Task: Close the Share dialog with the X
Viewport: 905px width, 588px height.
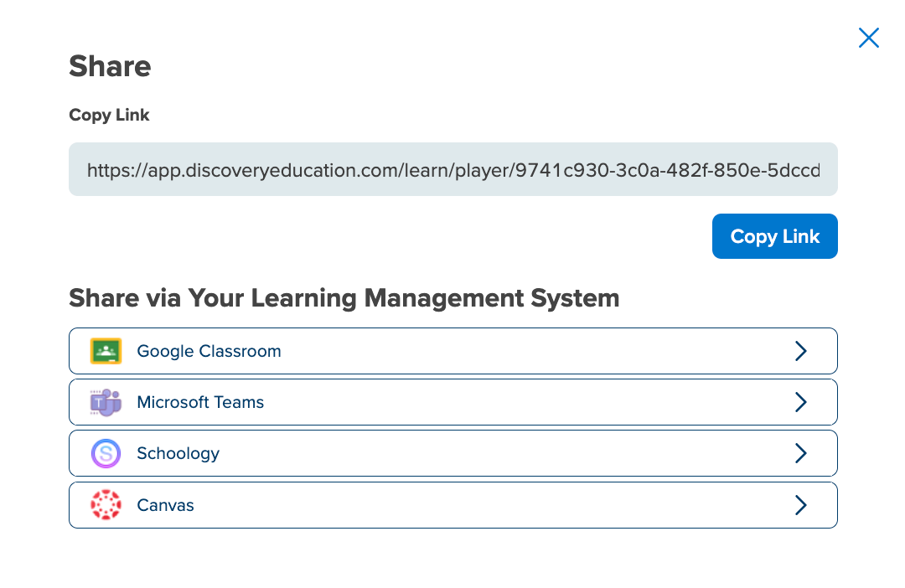Action: click(869, 38)
